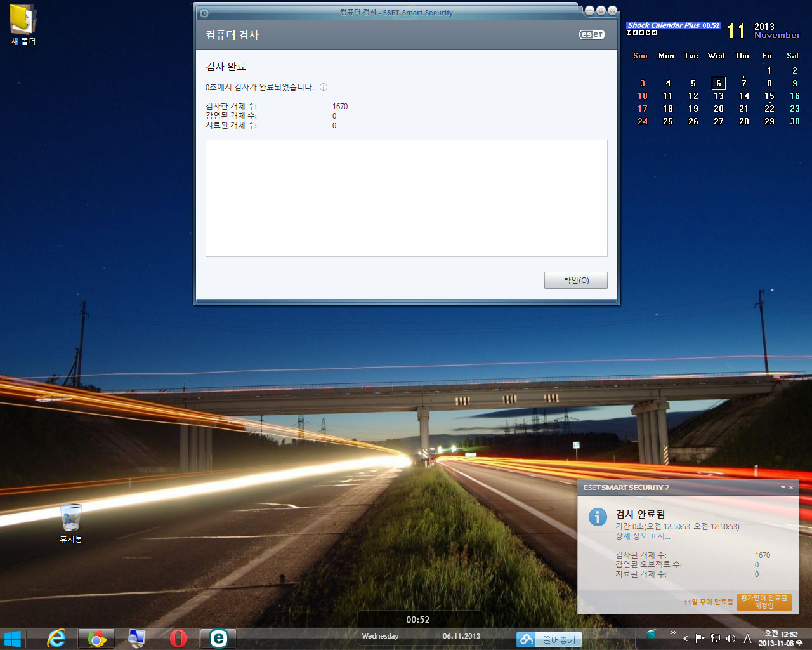Select date 7 in the calendar
The height and width of the screenshot is (650, 812).
[743, 83]
